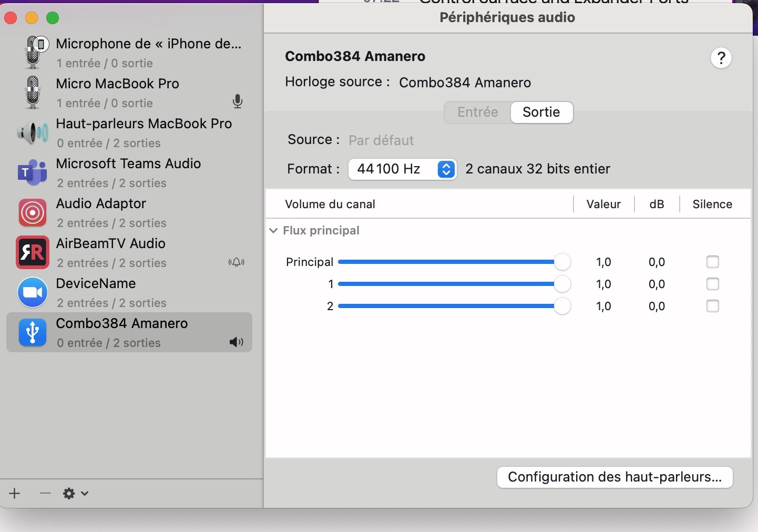This screenshot has height=532, width=758.
Task: Click the Par défaut source text
Action: tap(381, 140)
